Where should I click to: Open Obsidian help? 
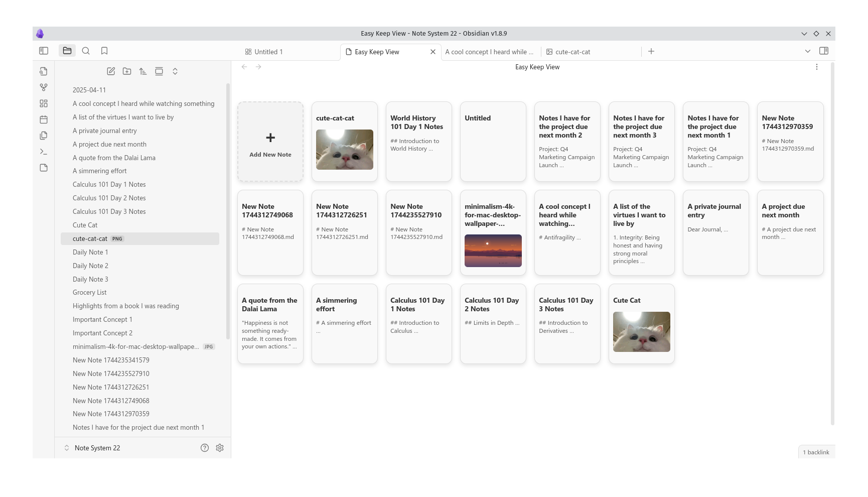pyautogui.click(x=205, y=448)
